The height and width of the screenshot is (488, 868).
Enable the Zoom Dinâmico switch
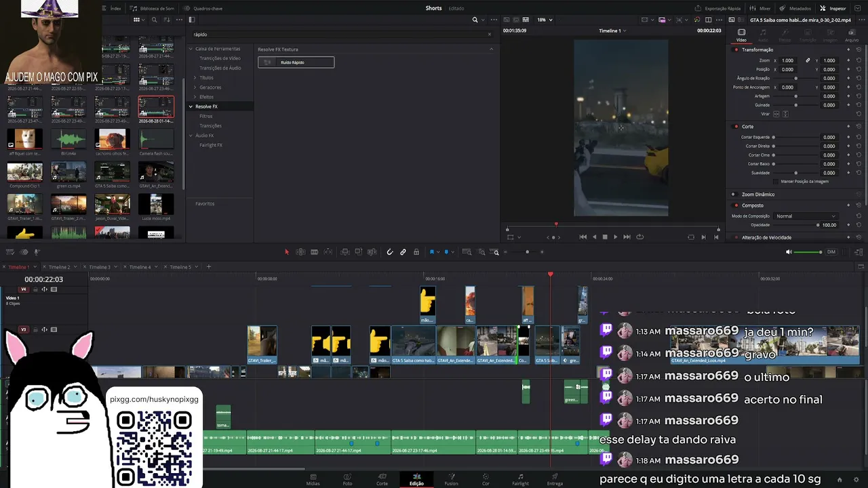pyautogui.click(x=734, y=195)
